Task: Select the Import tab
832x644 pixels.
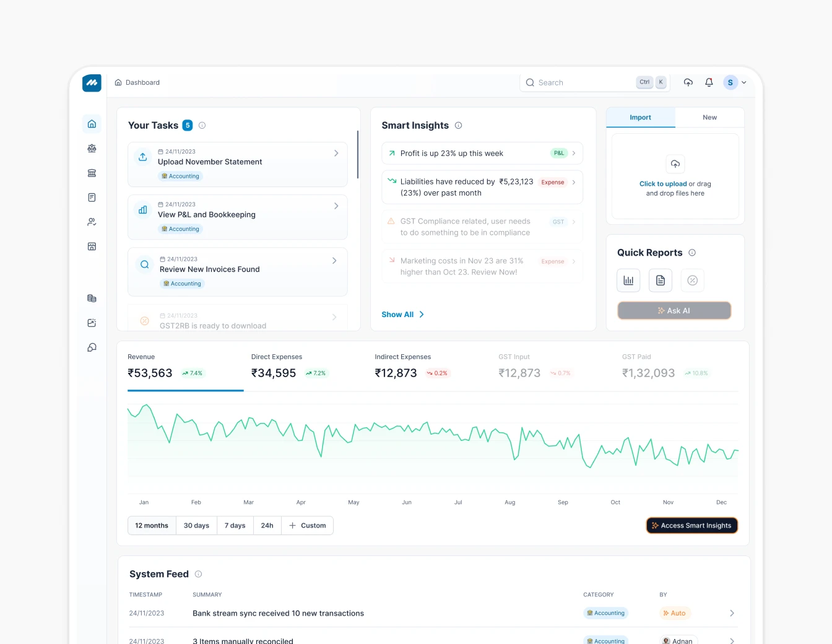Action: (x=640, y=117)
